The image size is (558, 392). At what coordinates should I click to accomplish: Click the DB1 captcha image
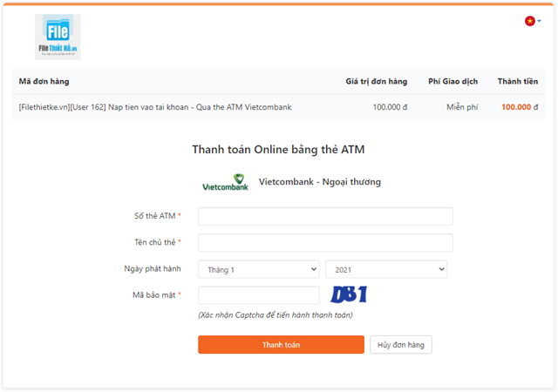(349, 294)
